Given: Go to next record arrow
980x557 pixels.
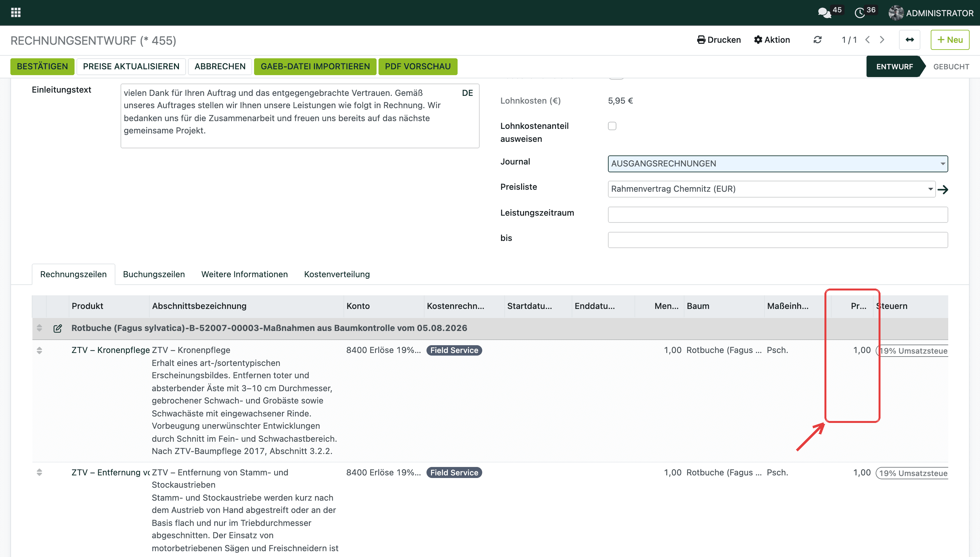Looking at the screenshot, I should click(x=882, y=40).
